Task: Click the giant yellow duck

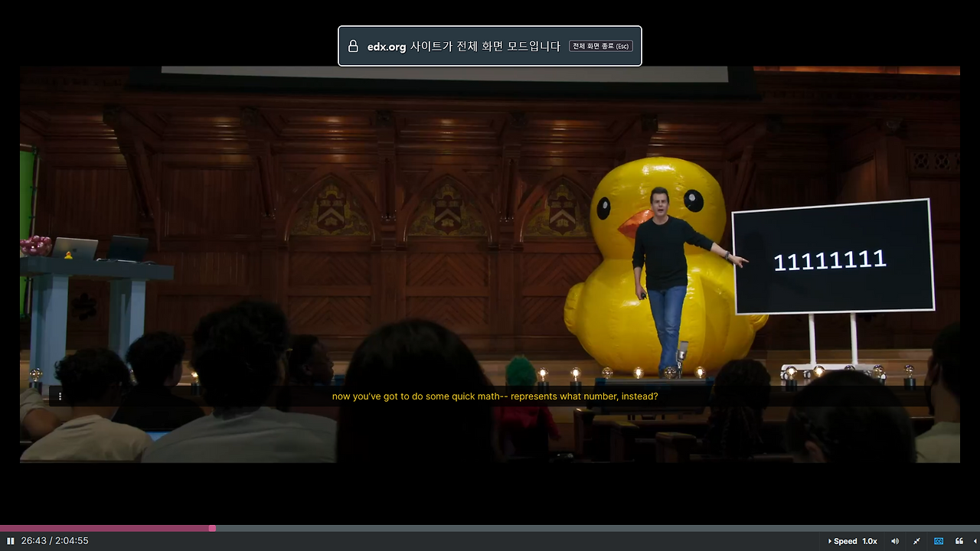Action: (658, 268)
